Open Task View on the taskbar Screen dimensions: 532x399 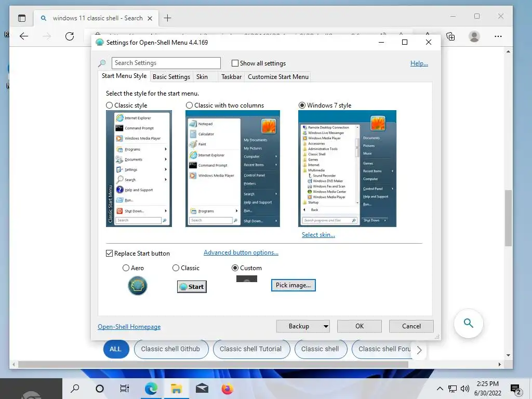[x=125, y=389]
